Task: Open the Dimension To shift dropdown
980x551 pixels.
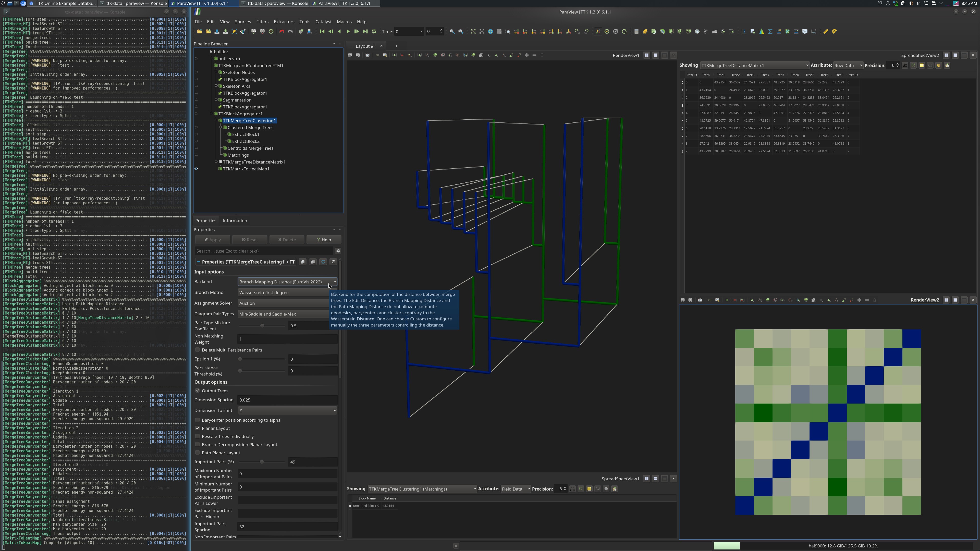Action: pos(287,411)
